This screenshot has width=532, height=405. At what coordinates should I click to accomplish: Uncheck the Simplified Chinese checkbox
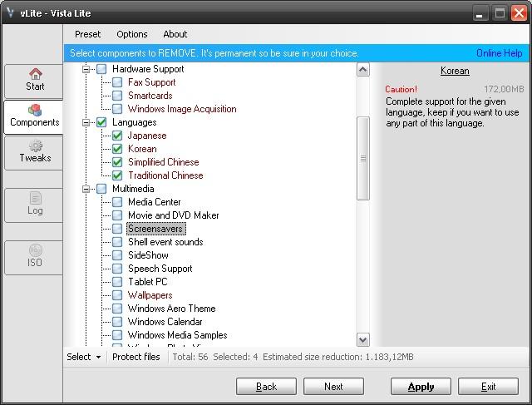click(117, 162)
